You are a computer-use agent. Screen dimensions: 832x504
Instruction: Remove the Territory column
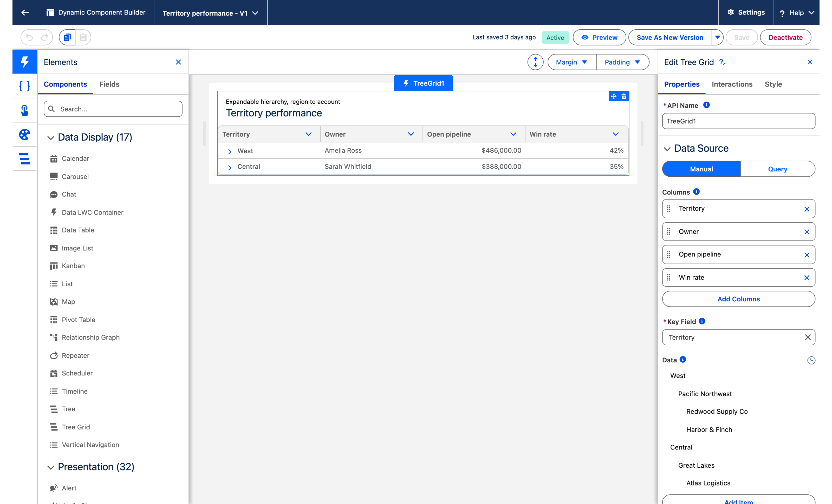pyautogui.click(x=807, y=209)
